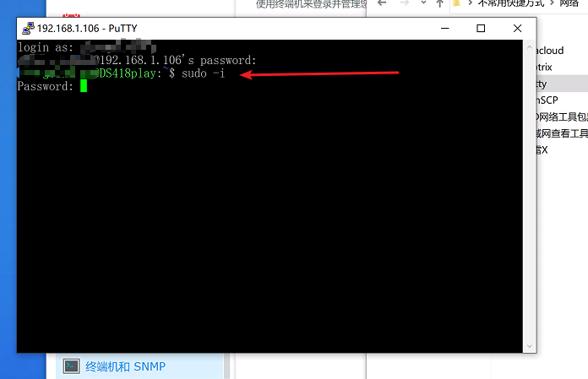The height and width of the screenshot is (379, 588).
Task: Click the PuTTY scrollbar up arrow
Action: pyautogui.click(x=530, y=47)
